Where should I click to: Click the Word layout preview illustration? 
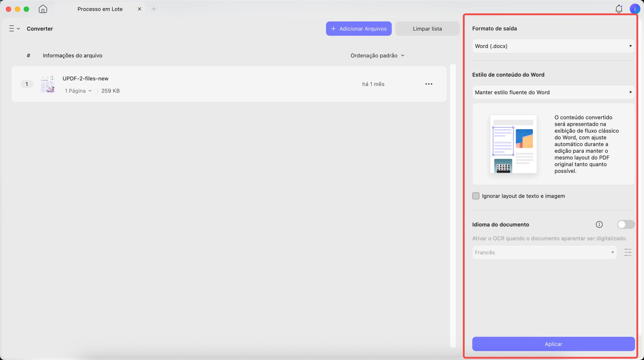pyautogui.click(x=513, y=144)
